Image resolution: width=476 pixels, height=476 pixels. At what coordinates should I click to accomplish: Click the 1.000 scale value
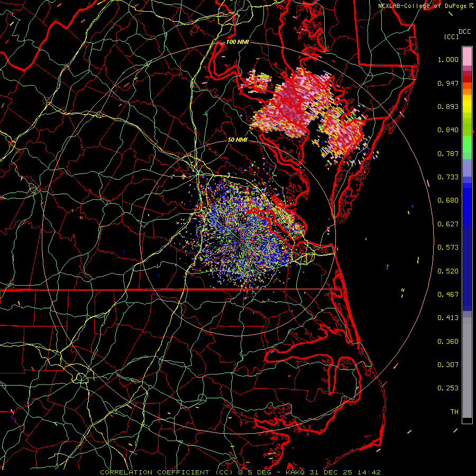point(448,59)
